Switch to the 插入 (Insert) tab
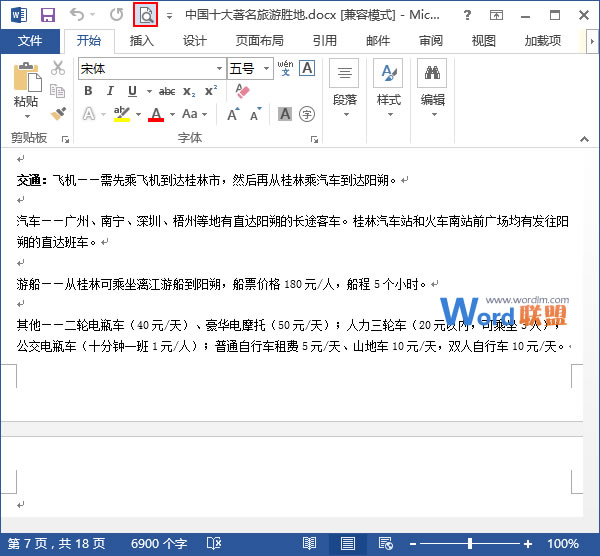This screenshot has height=556, width=600. tap(142, 41)
